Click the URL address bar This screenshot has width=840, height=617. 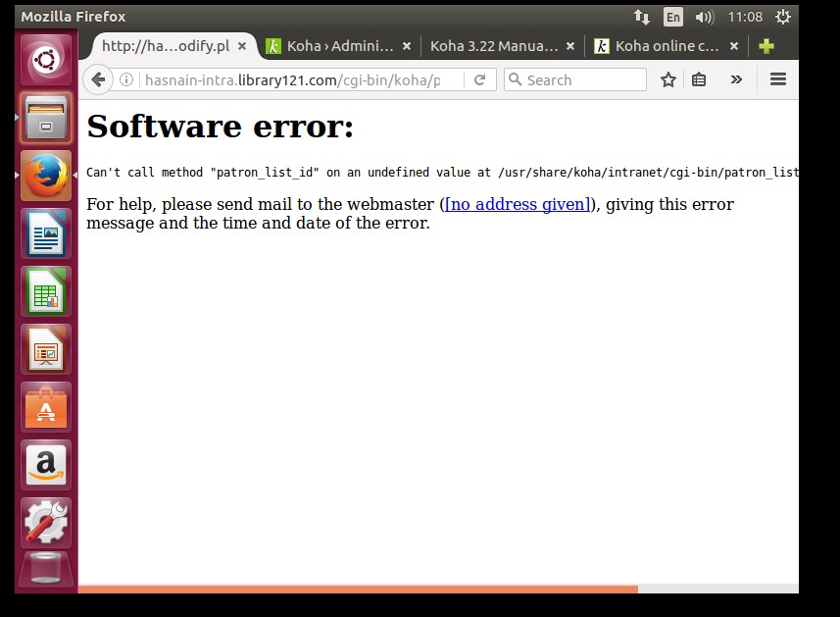(294, 79)
